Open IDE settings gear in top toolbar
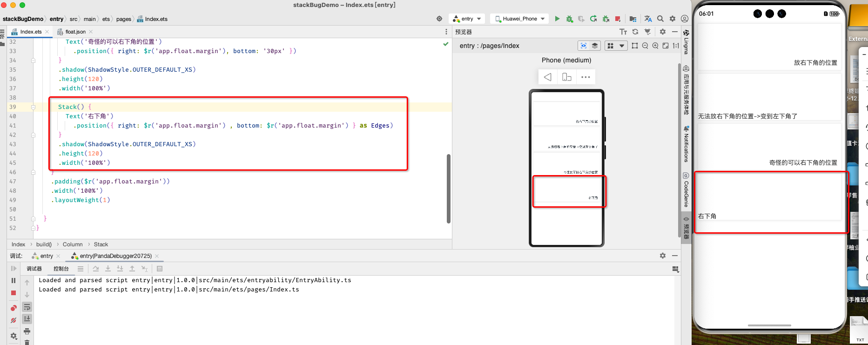 point(673,19)
